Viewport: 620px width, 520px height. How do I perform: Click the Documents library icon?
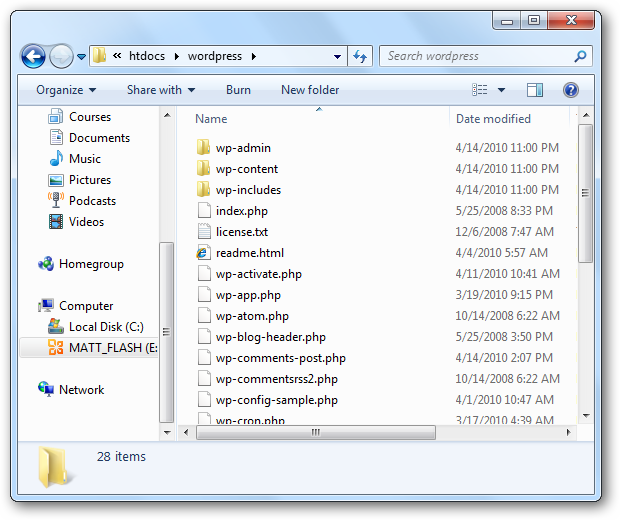(x=56, y=138)
